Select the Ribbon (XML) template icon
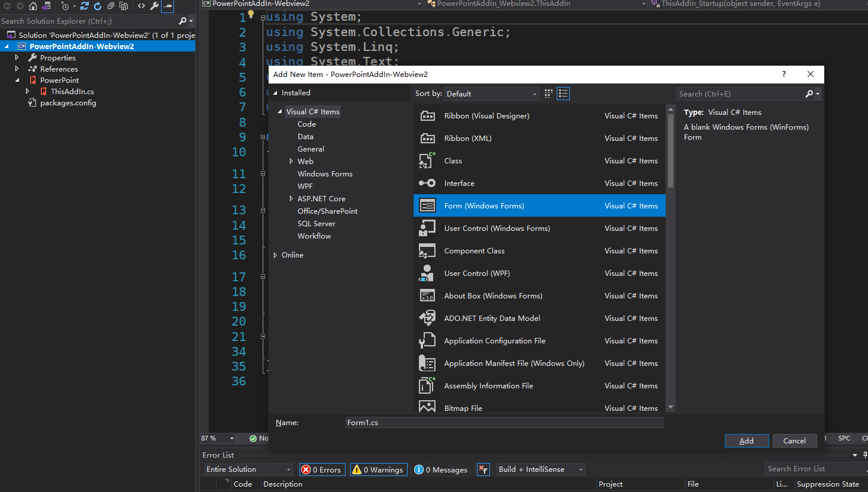The height and width of the screenshot is (492, 868). point(427,139)
